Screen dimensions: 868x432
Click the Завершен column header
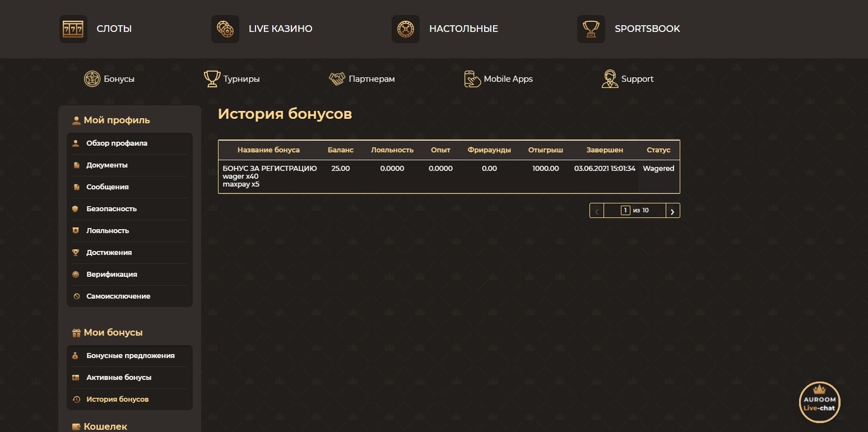coord(605,150)
